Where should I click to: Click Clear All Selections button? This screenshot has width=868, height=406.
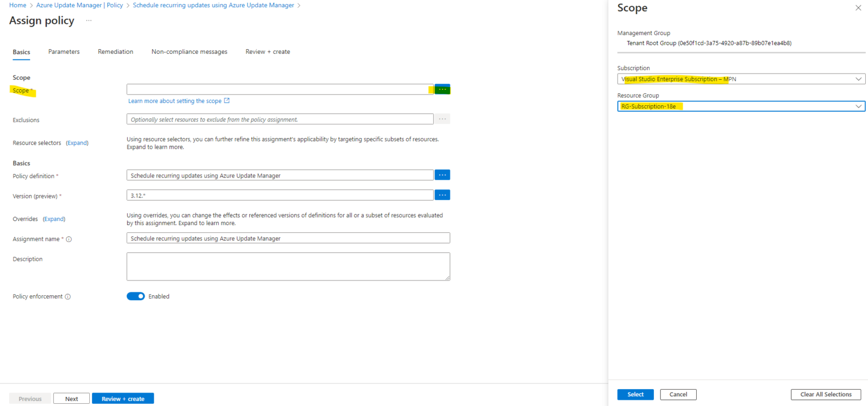826,395
